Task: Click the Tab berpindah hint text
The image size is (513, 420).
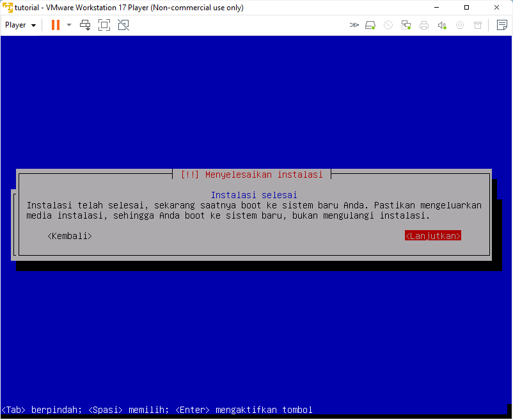Action: coord(42,410)
